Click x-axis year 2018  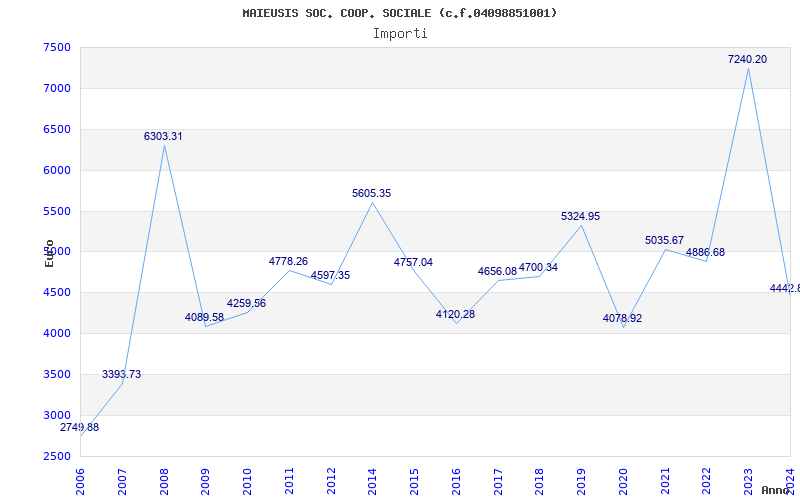pos(540,481)
